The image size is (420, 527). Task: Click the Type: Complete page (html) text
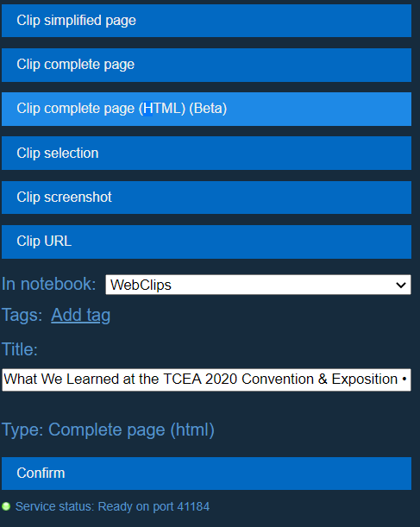[x=108, y=430]
